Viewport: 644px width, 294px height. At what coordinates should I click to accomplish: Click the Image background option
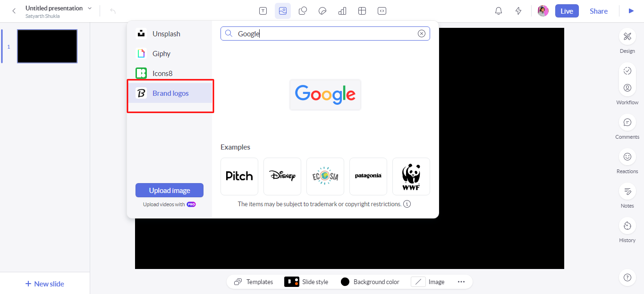click(x=428, y=282)
